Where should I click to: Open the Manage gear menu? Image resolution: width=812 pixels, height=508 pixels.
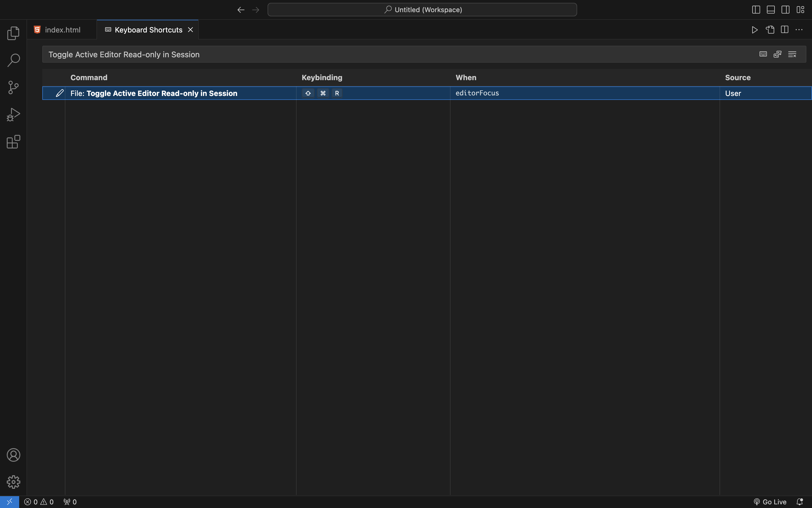14,482
